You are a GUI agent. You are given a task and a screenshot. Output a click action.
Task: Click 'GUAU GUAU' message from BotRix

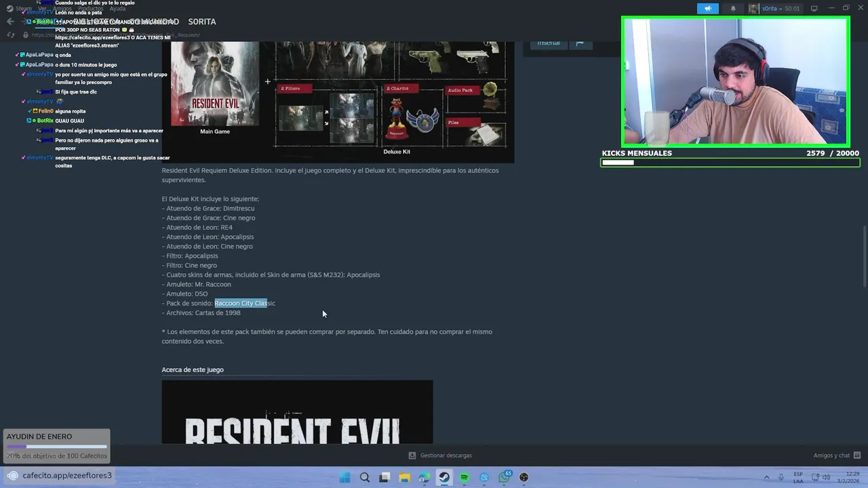(x=70, y=121)
